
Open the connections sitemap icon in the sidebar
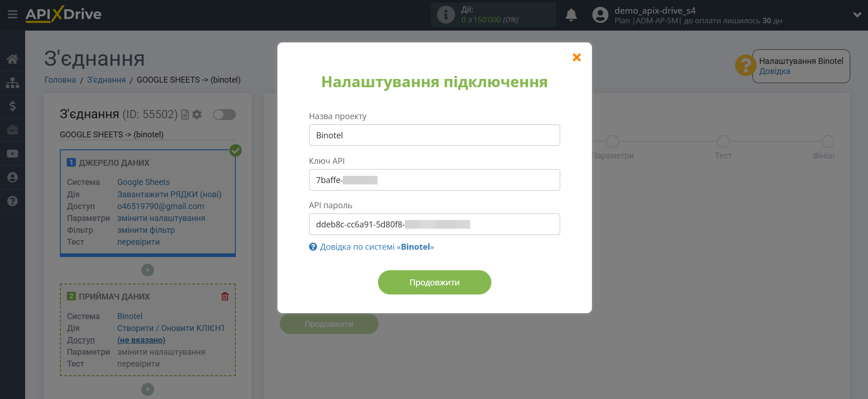click(x=12, y=83)
